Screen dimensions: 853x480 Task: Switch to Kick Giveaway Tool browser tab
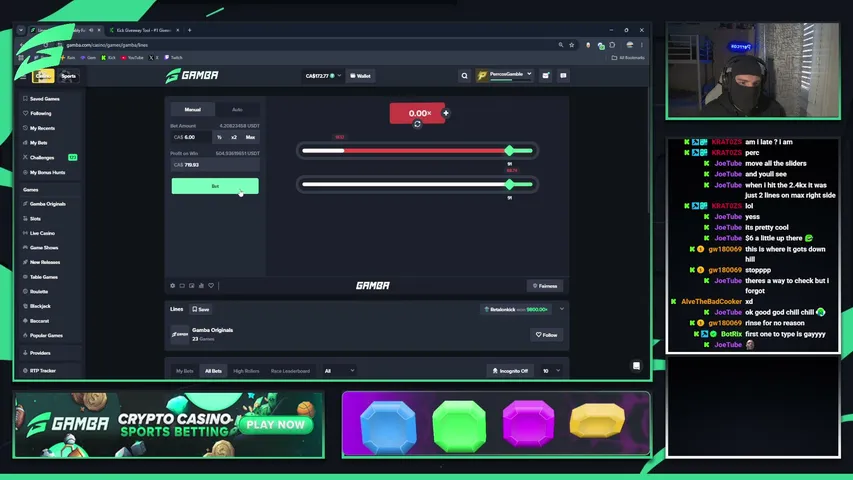[144, 30]
